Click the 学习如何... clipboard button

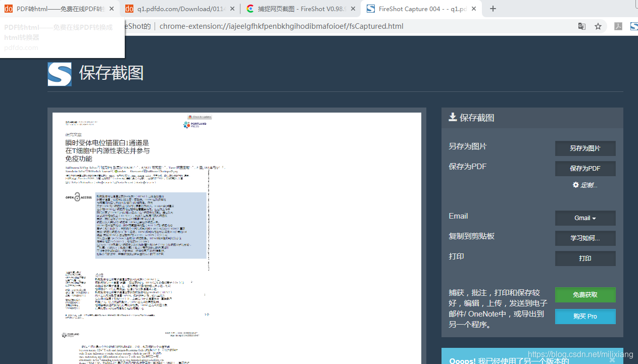point(585,238)
